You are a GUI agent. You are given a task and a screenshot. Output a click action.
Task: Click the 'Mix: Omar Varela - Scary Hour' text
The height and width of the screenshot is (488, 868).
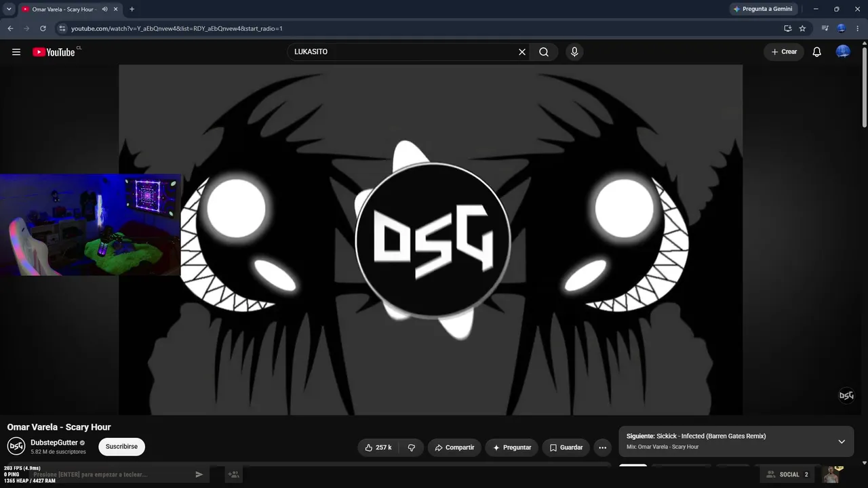coord(663,447)
